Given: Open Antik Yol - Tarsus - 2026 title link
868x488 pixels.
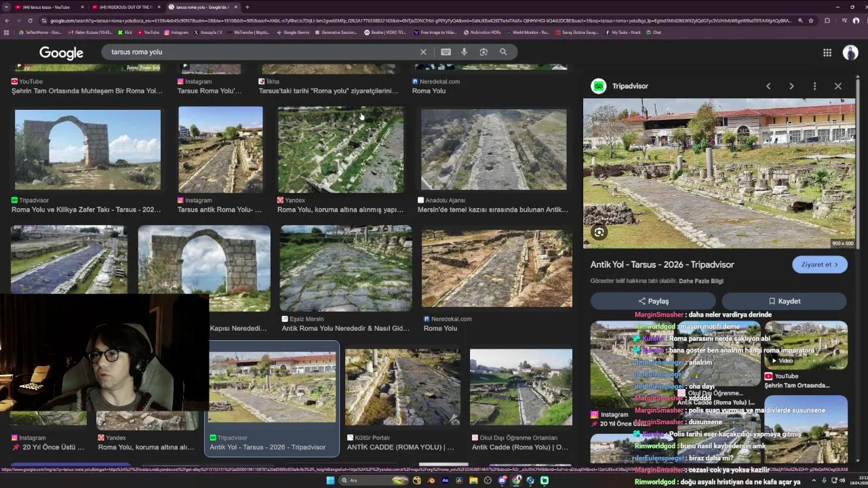Looking at the screenshot, I should 662,264.
